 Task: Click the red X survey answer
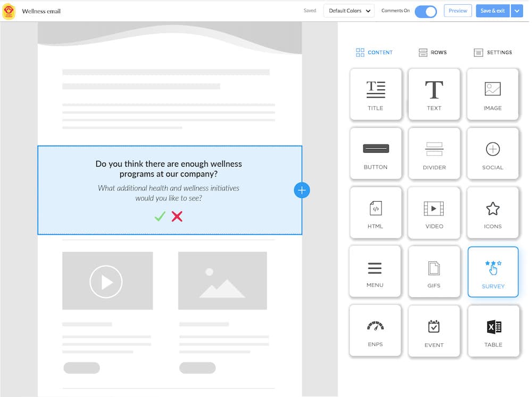pos(177,216)
